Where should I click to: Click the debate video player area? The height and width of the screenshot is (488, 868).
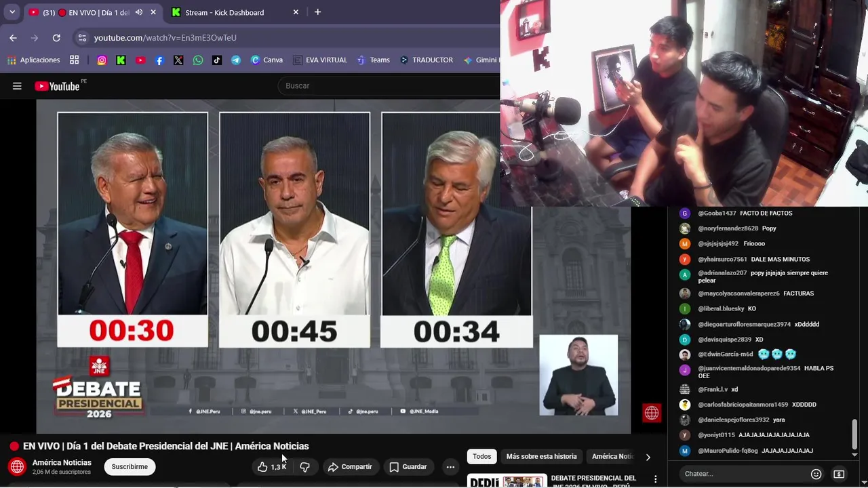(333, 266)
